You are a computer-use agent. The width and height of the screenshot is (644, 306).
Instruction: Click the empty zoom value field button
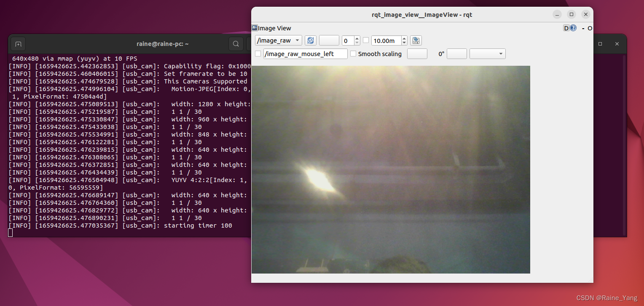[329, 40]
